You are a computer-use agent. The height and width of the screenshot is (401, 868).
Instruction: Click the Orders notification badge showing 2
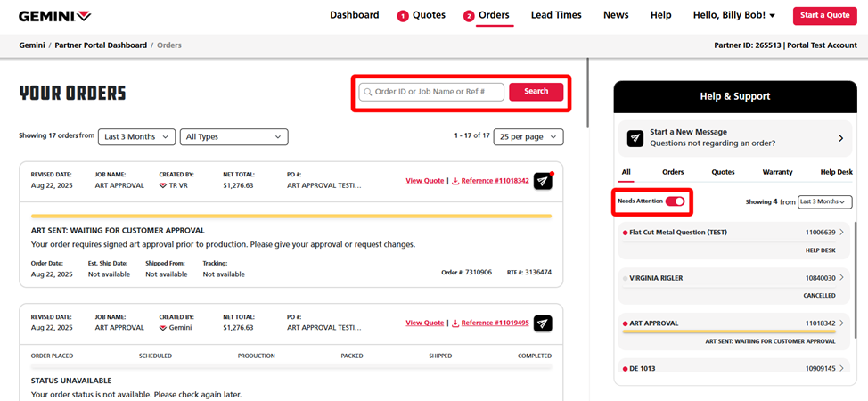[469, 16]
